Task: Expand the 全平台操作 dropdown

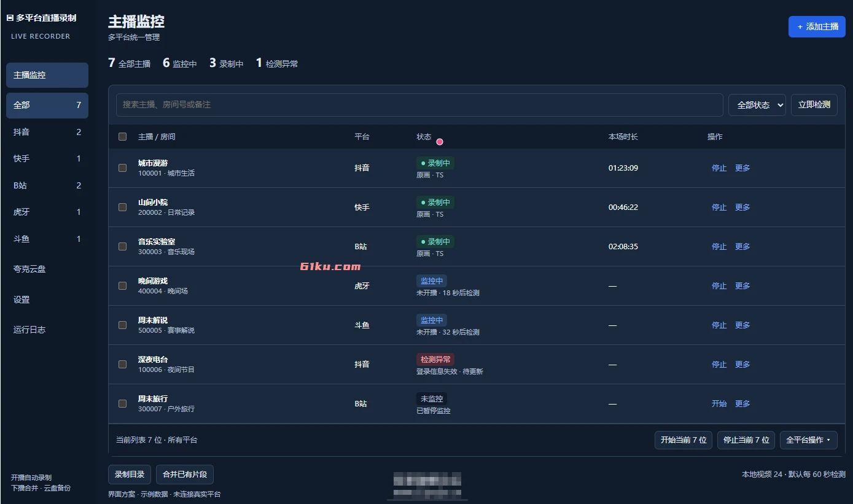Action: 809,440
